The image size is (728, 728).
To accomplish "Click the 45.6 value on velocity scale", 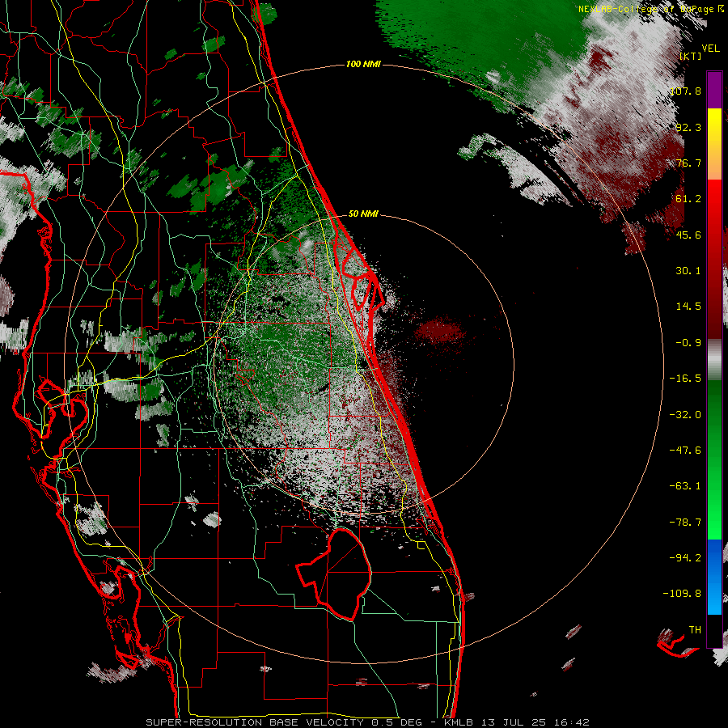I will 688,235.
